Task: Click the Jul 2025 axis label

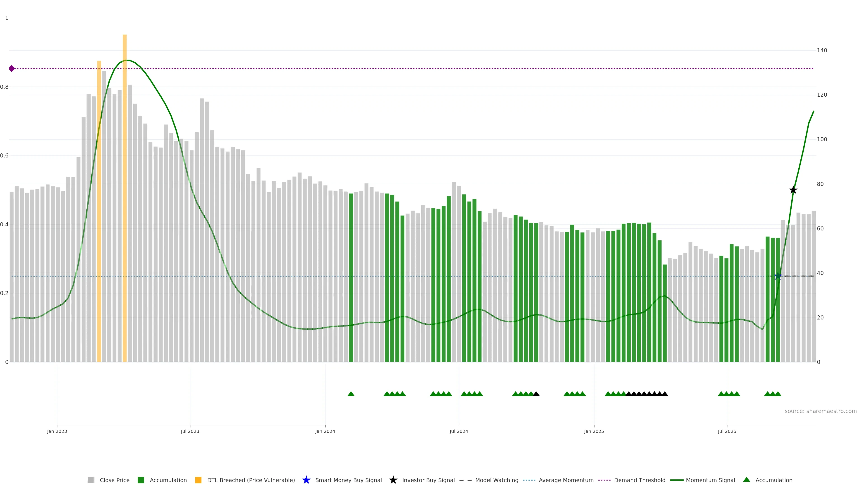Action: (727, 432)
